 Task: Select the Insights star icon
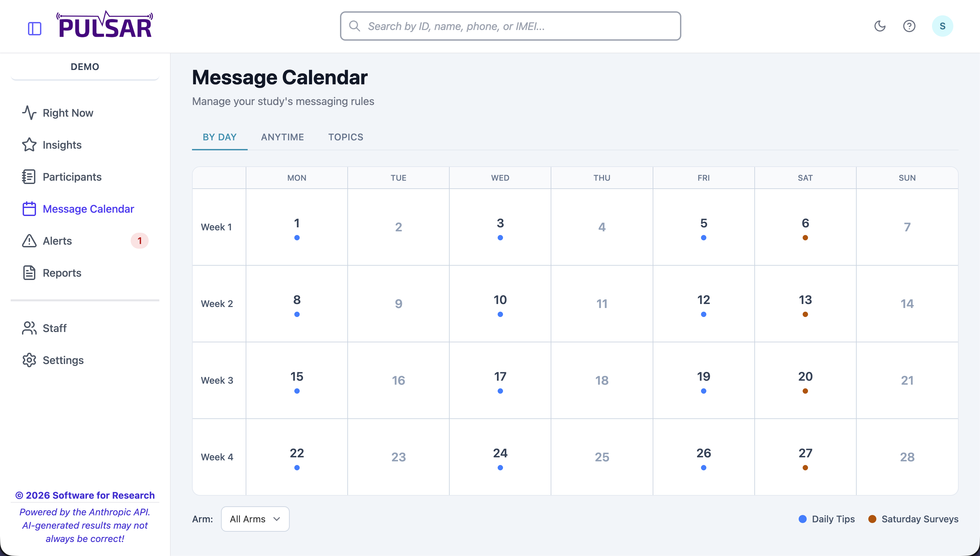pos(29,145)
